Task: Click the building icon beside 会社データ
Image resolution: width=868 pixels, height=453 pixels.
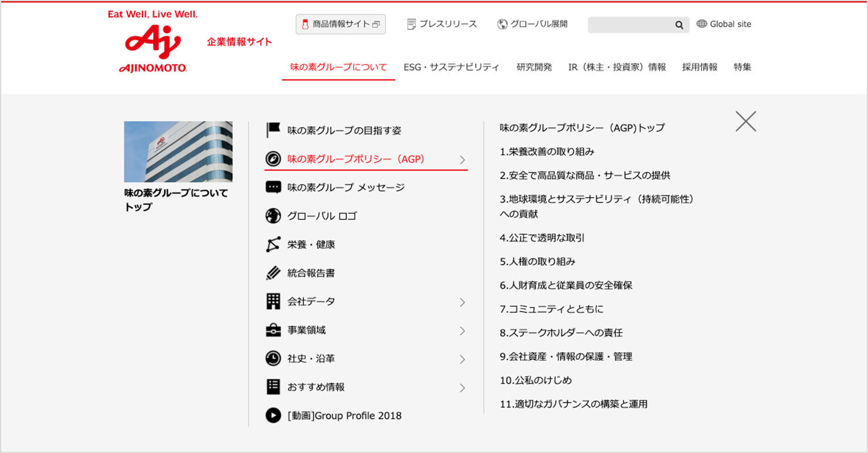Action: pyautogui.click(x=273, y=302)
